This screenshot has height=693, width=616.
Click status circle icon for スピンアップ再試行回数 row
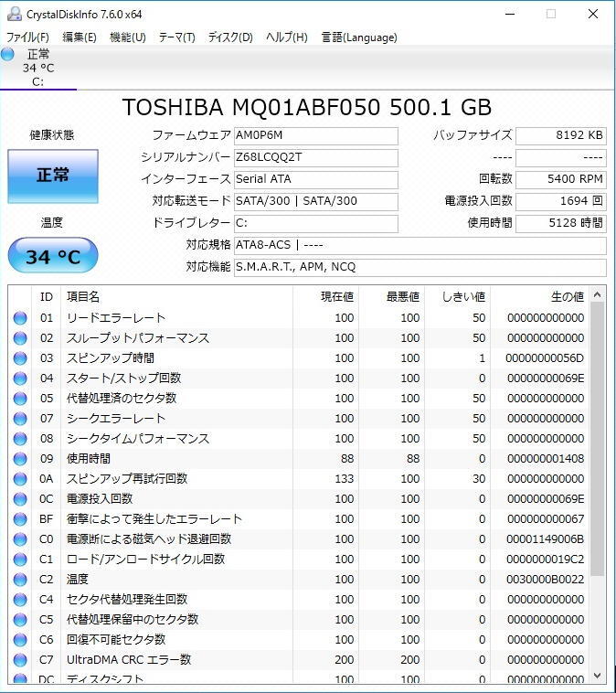click(20, 479)
